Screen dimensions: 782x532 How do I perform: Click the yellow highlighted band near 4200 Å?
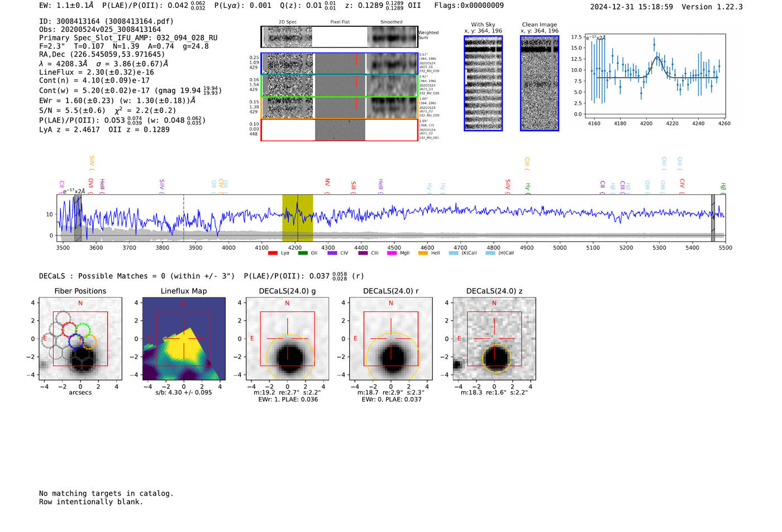[297, 218]
